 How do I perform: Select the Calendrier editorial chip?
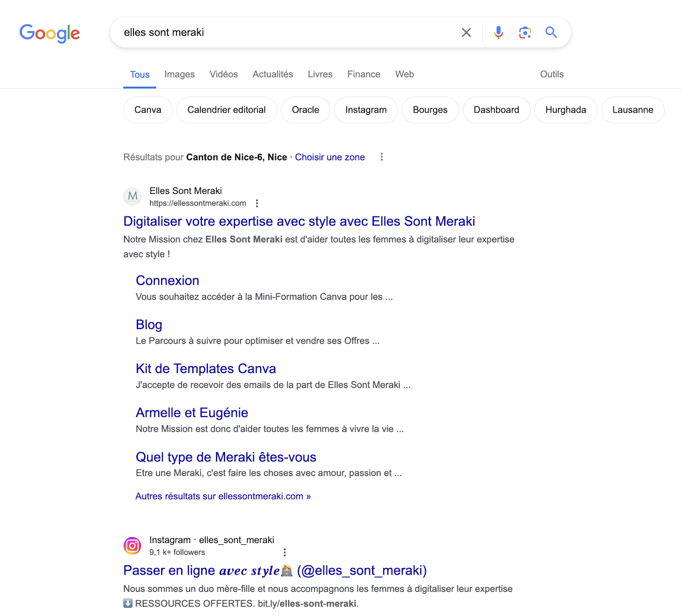pos(226,110)
